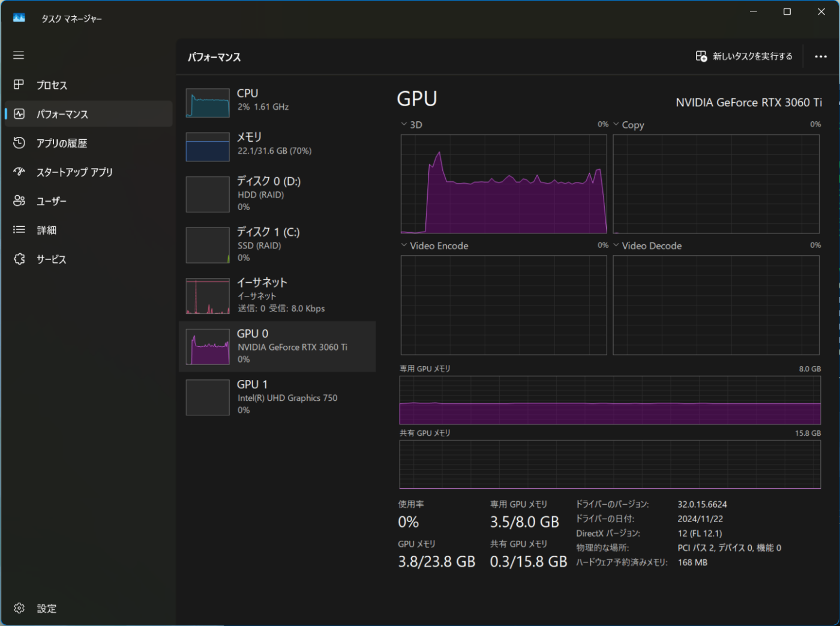
Task: Click the アプリの履歴 clock icon
Action: coord(19,143)
